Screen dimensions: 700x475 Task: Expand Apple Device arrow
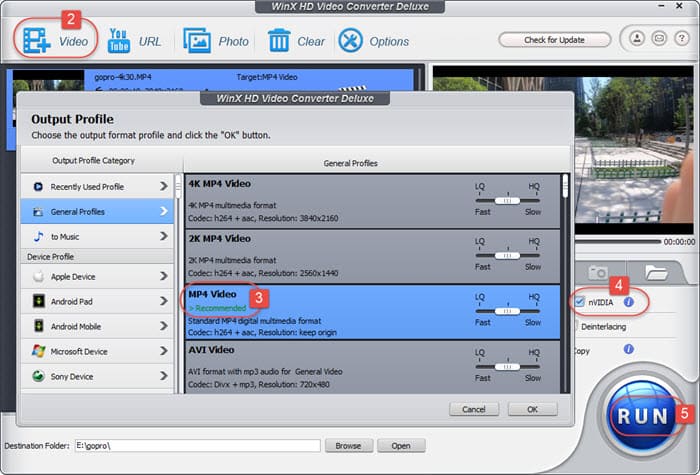164,276
